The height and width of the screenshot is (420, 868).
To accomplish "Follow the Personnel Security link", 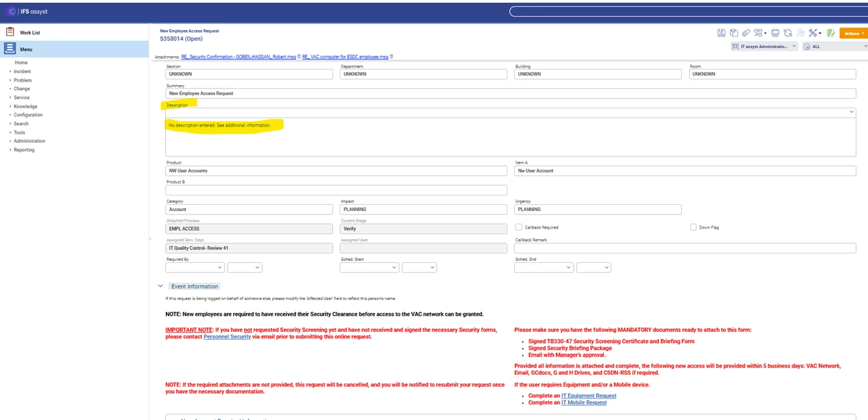I will [227, 336].
